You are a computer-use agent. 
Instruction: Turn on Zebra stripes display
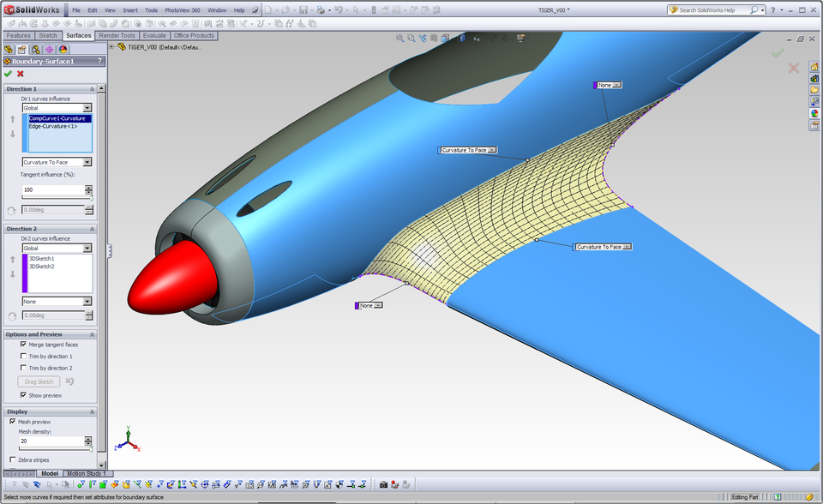(x=11, y=459)
